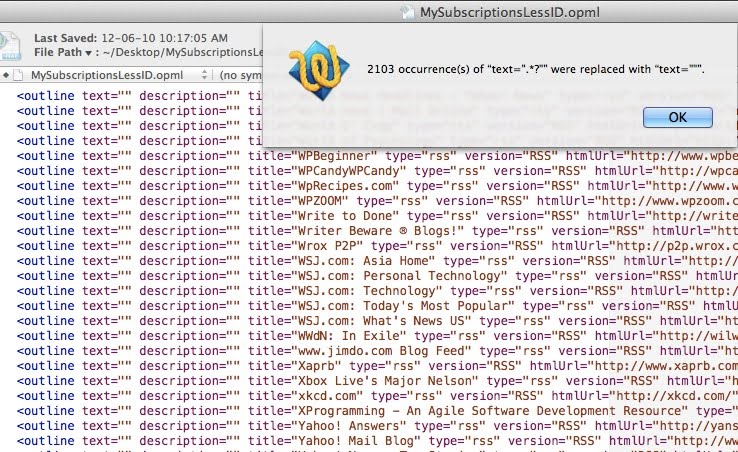This screenshot has width=738, height=452.
Task: Click version="RSS" on the Xaprb line
Action: (475, 367)
